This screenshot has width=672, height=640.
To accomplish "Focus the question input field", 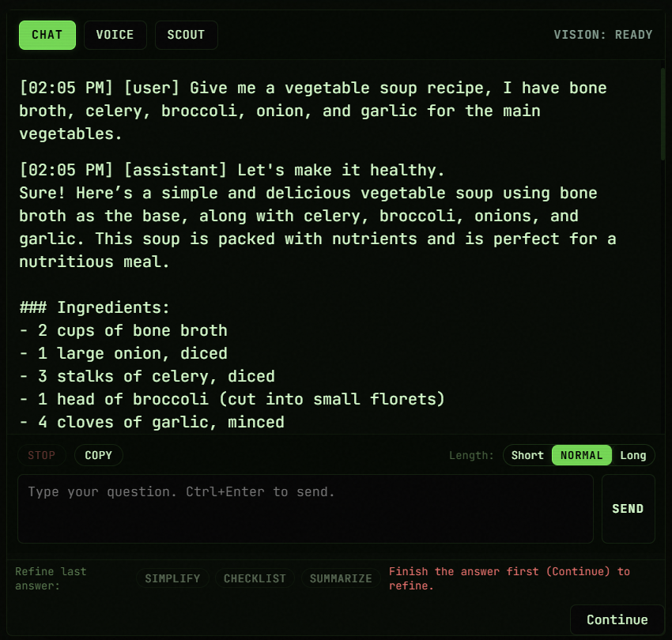I will tap(305, 509).
